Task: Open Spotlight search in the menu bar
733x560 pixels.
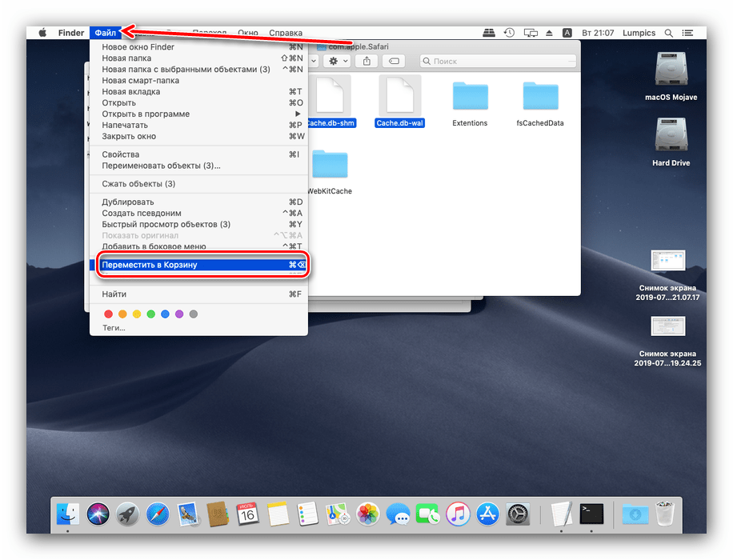Action: [x=670, y=33]
